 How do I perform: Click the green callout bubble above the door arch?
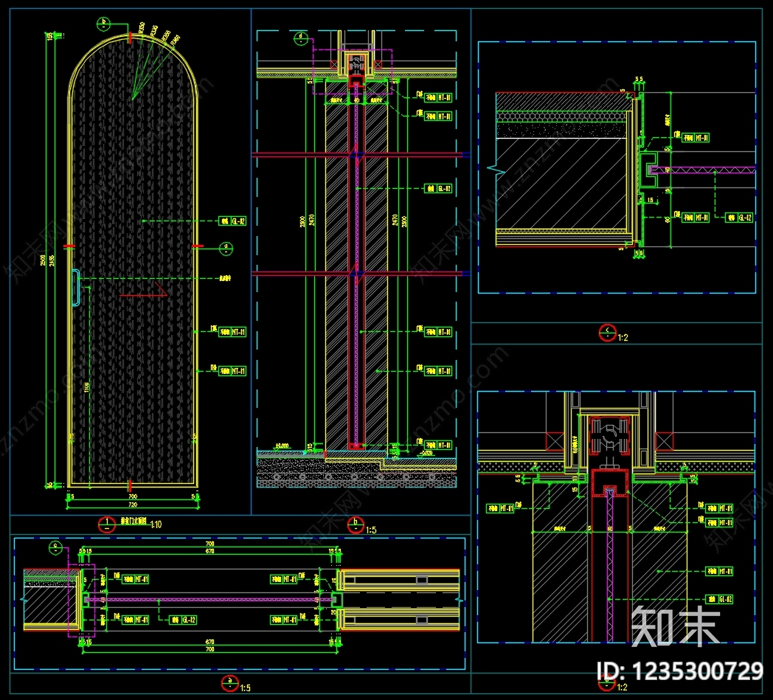(x=104, y=24)
